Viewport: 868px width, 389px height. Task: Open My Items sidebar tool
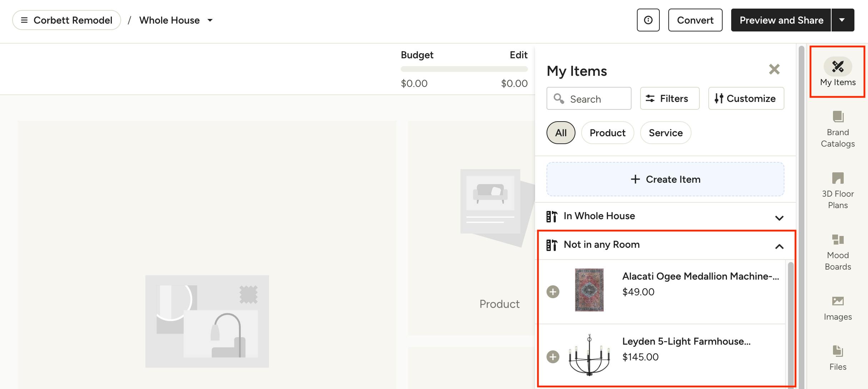(838, 72)
